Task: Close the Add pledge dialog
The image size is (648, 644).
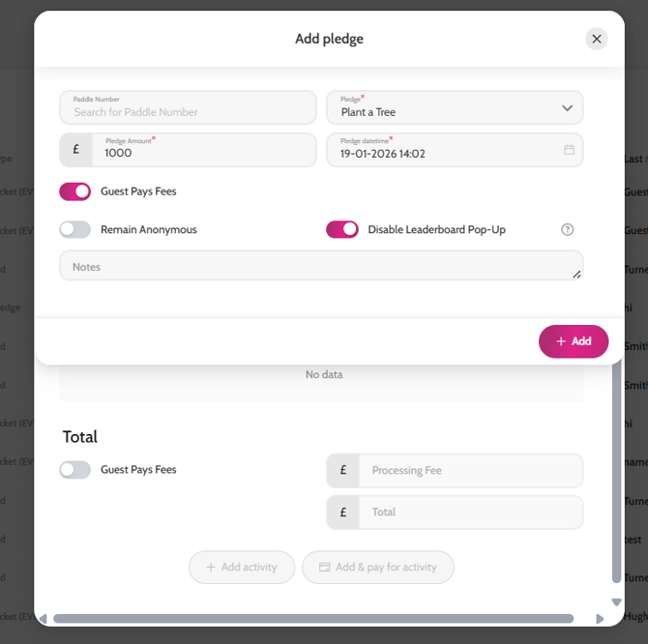Action: point(597,39)
